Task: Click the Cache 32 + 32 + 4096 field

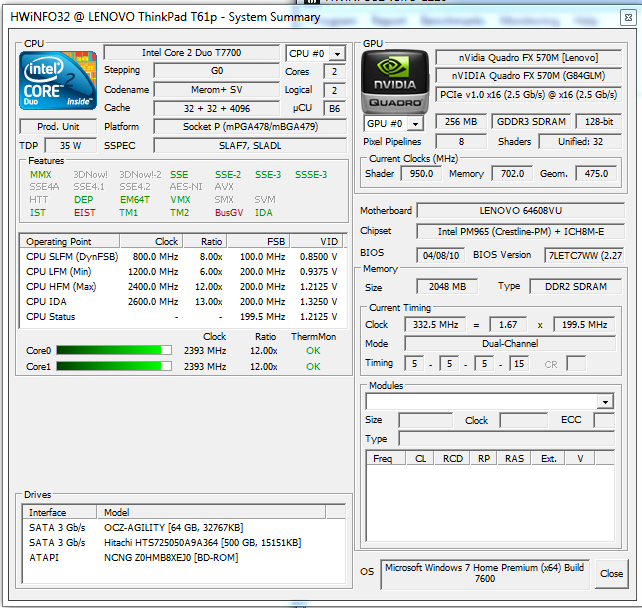Action: (x=217, y=108)
